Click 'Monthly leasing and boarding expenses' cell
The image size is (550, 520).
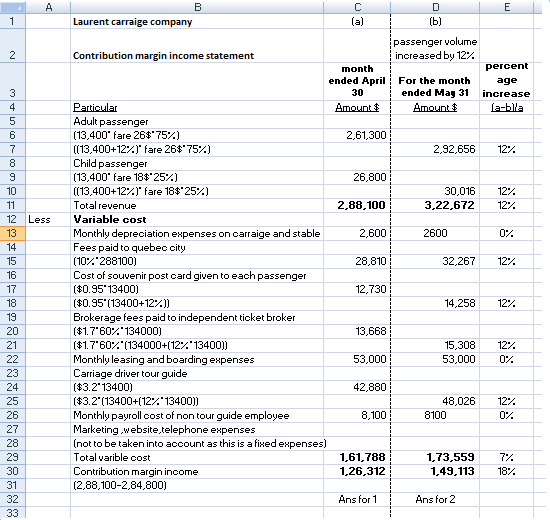coord(197,359)
